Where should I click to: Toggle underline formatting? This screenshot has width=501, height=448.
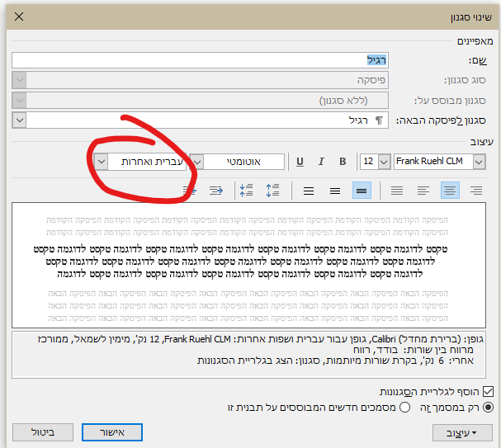300,162
